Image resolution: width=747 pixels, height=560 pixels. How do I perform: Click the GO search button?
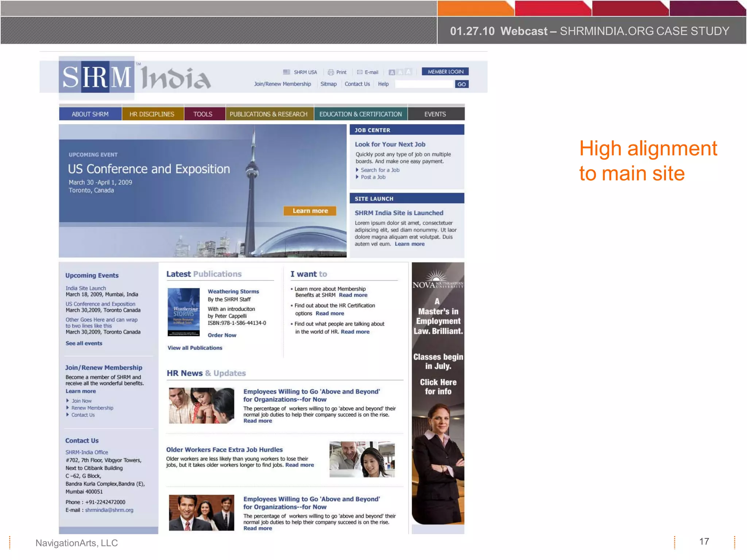tap(462, 84)
